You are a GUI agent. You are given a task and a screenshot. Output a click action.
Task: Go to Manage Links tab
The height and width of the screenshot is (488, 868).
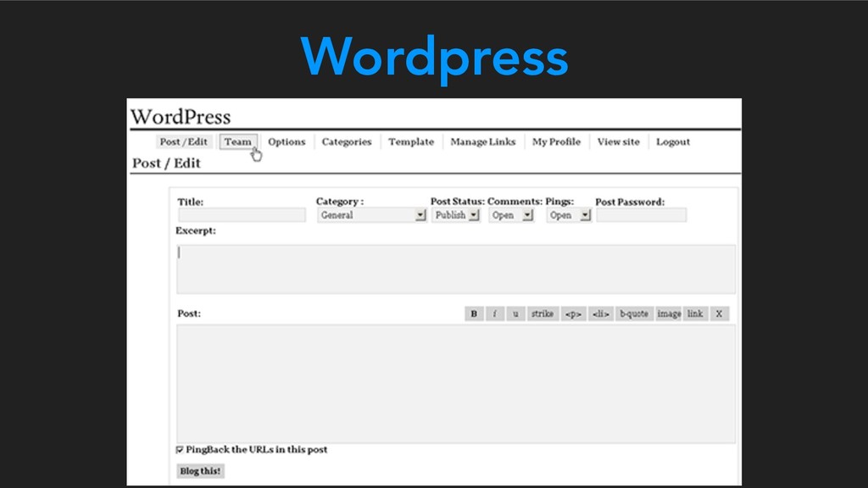click(482, 141)
